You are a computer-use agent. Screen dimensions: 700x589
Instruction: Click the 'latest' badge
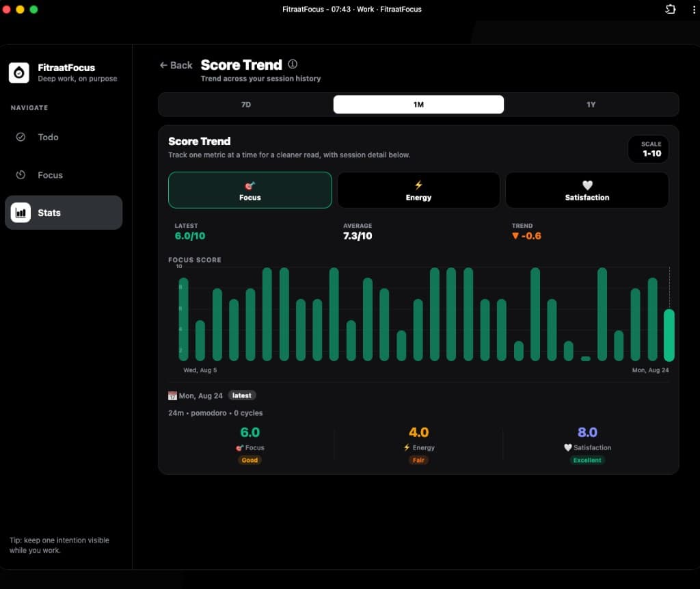point(242,395)
